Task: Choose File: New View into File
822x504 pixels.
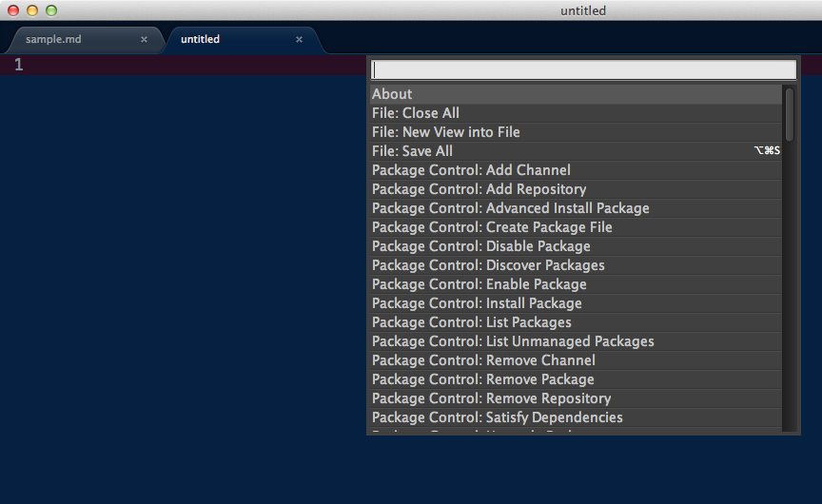Action: (x=577, y=132)
